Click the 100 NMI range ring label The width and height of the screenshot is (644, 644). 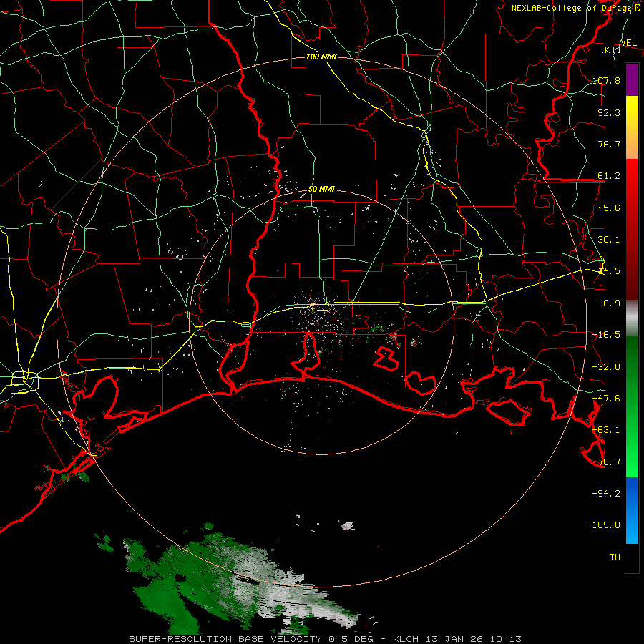[x=321, y=57]
